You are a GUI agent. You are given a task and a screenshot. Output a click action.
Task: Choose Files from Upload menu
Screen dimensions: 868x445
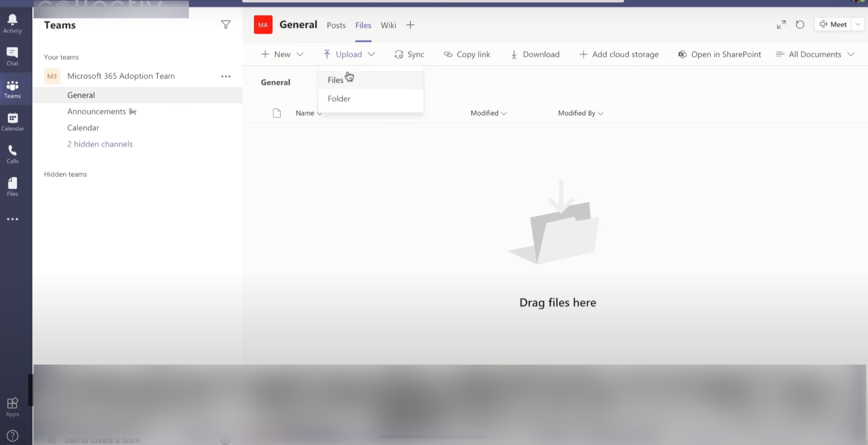[x=335, y=80]
